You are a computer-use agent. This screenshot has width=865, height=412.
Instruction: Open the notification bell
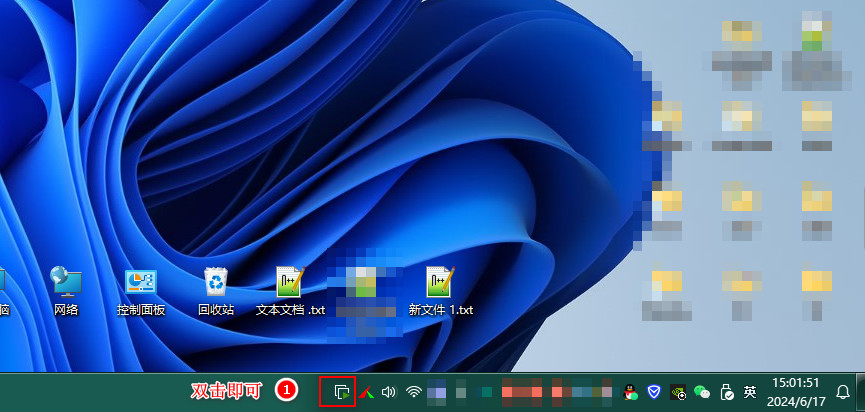click(x=843, y=391)
